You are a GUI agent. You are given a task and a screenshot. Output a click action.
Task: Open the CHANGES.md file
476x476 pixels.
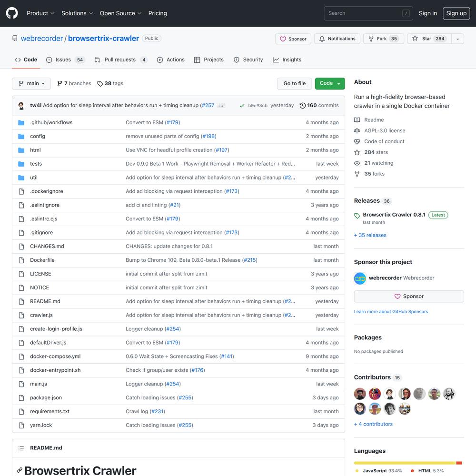(x=47, y=246)
